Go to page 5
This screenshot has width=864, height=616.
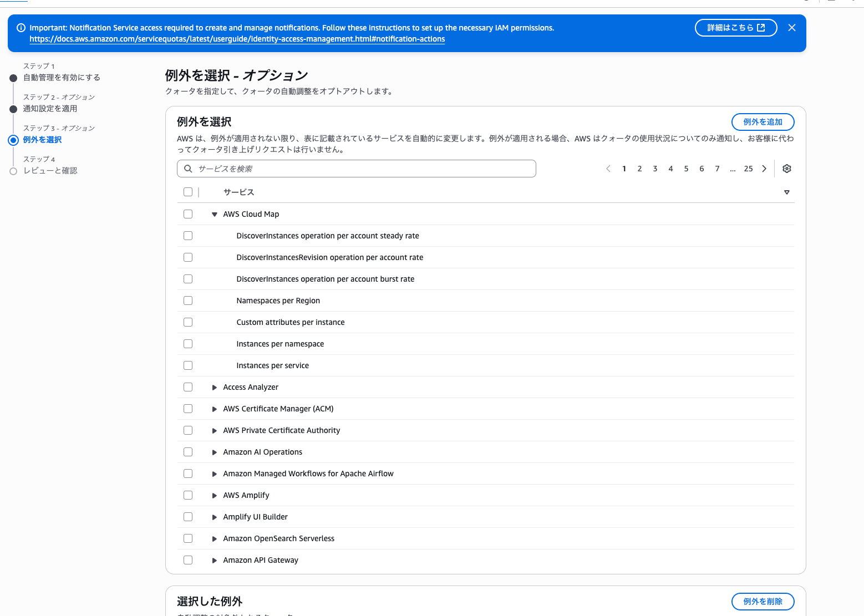686,169
